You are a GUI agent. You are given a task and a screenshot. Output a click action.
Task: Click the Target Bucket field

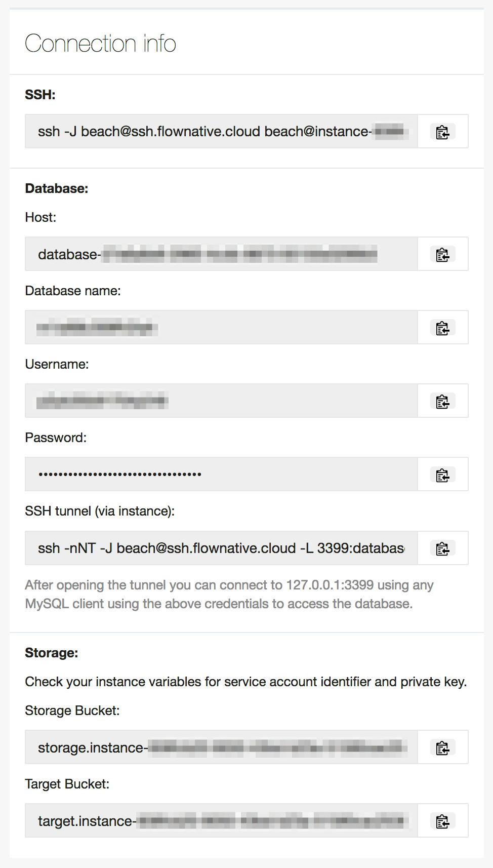point(221,821)
